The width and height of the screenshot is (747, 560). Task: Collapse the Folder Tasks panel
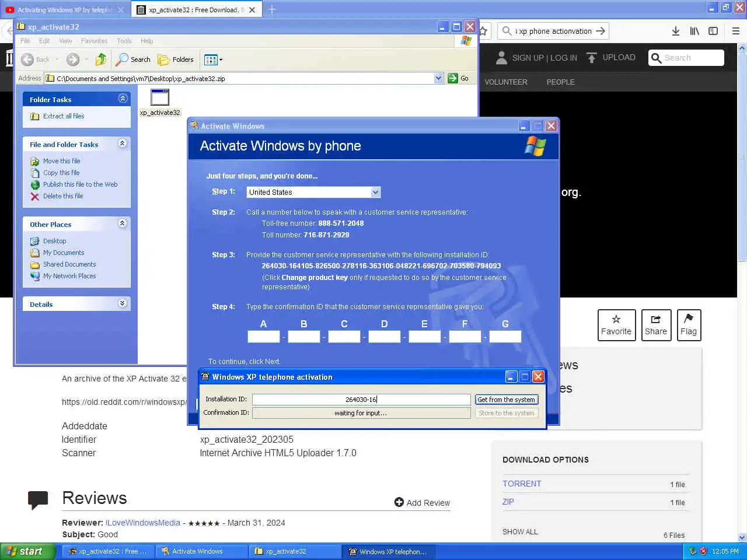tap(123, 99)
